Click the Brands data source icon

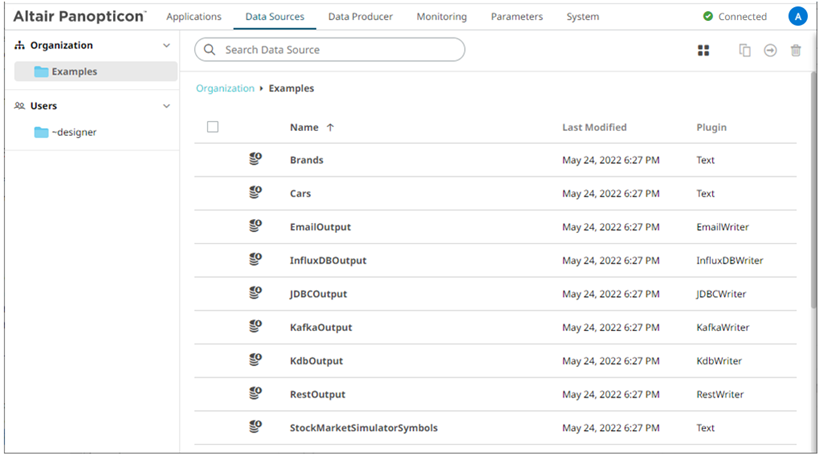tap(255, 160)
